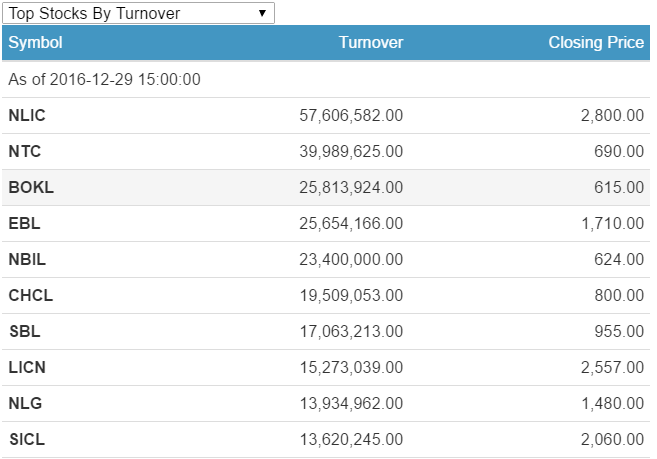
Task: Open the SBL stock symbol
Action: point(25,332)
